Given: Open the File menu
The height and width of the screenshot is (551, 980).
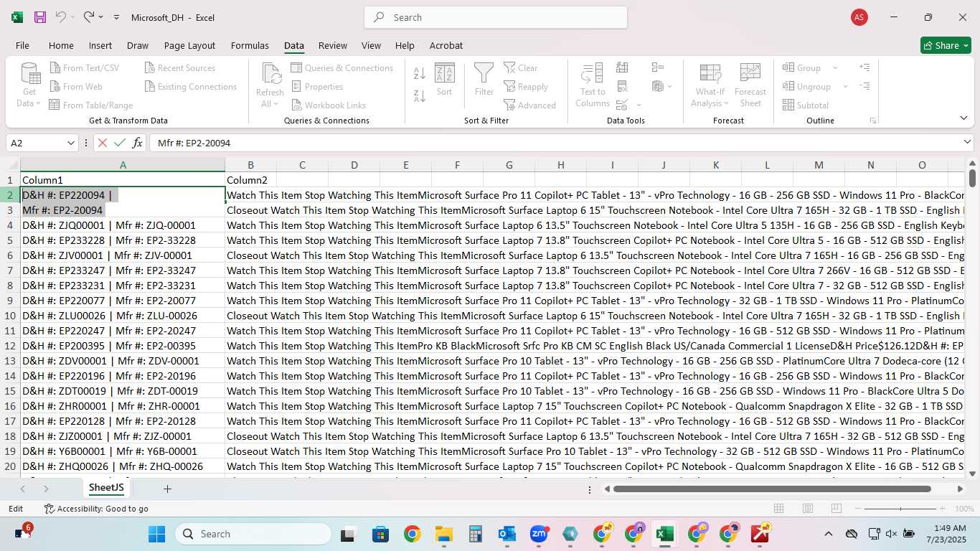Looking at the screenshot, I should click(x=22, y=45).
